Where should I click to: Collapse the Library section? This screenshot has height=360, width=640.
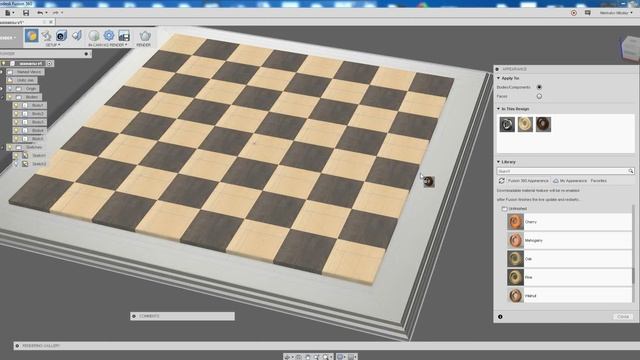point(498,162)
